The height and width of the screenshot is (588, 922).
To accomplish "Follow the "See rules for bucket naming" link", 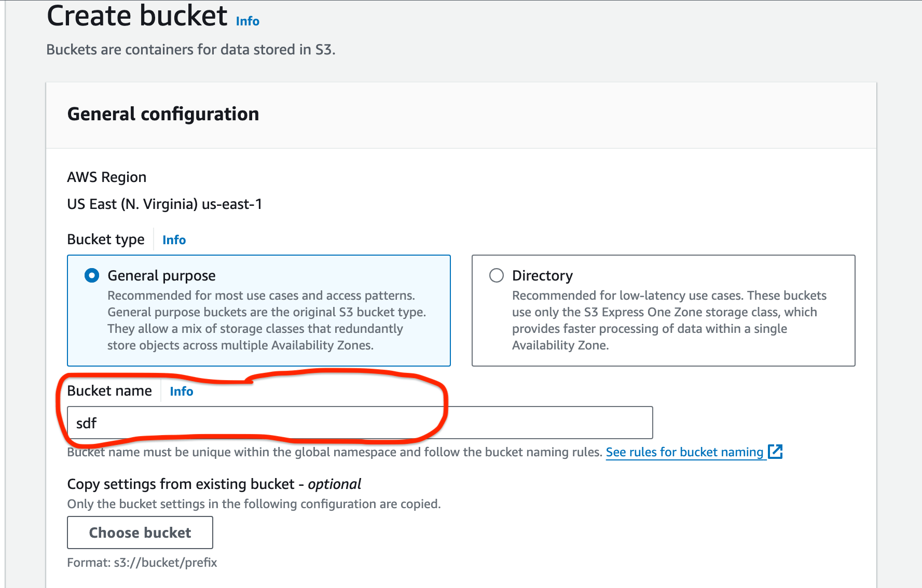I will 684,452.
